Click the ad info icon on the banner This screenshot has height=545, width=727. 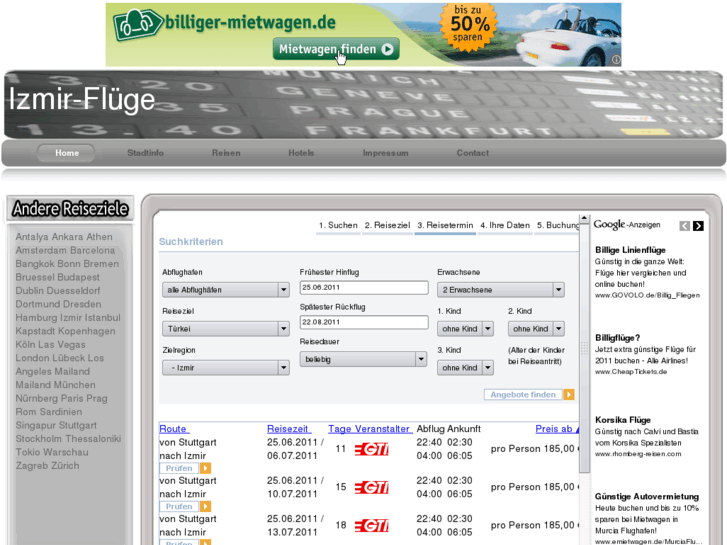click(x=616, y=59)
